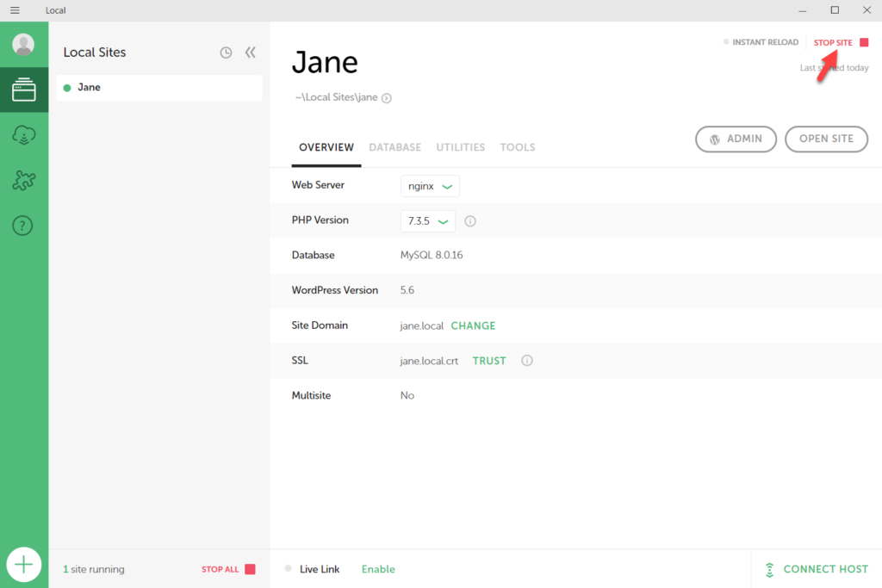882x588 pixels.
Task: Switch to the Database tab
Action: [x=394, y=147]
